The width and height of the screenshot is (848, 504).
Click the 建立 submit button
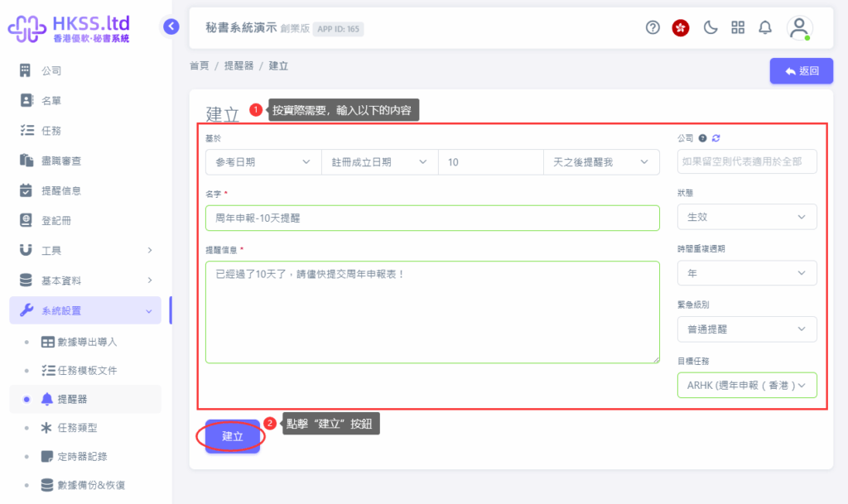(x=233, y=436)
